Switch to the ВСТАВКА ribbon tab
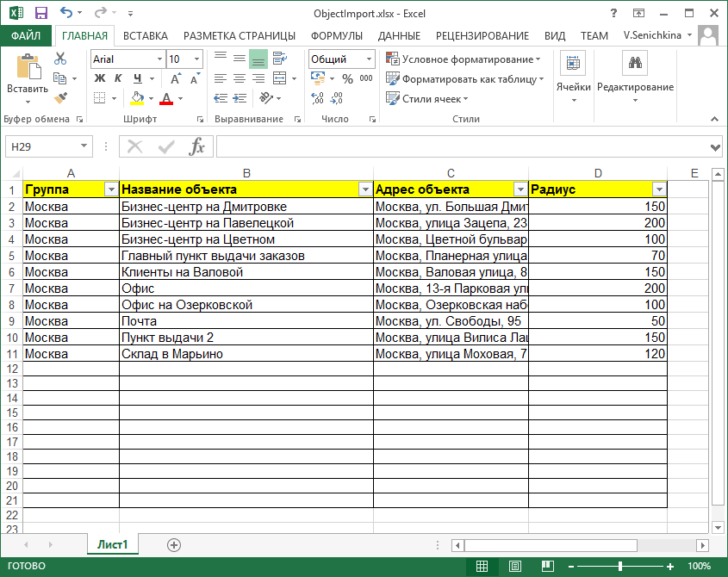The image size is (728, 577). tap(145, 35)
